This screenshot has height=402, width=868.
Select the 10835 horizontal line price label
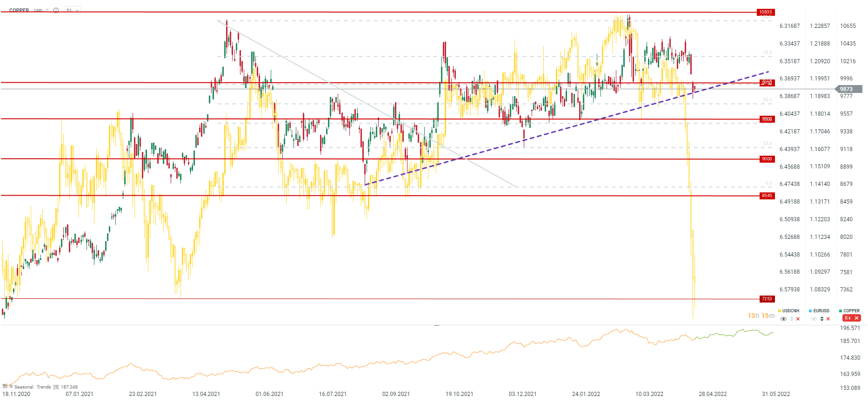765,12
